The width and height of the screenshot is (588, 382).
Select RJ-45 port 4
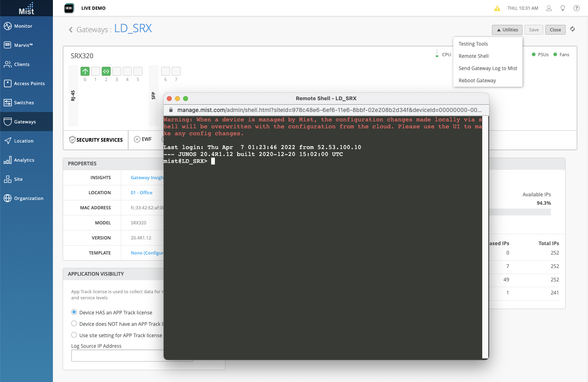(x=127, y=71)
